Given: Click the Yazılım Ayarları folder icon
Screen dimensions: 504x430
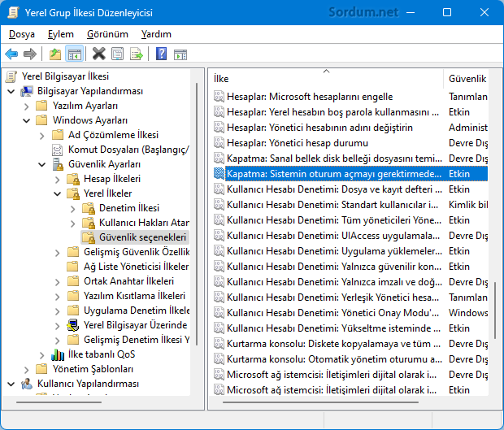Looking at the screenshot, I should (41, 106).
